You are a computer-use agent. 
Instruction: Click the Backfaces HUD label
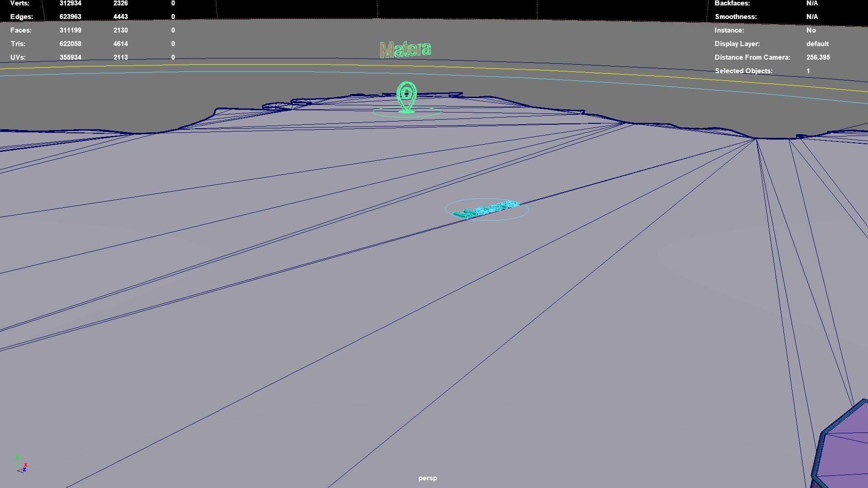click(x=732, y=3)
